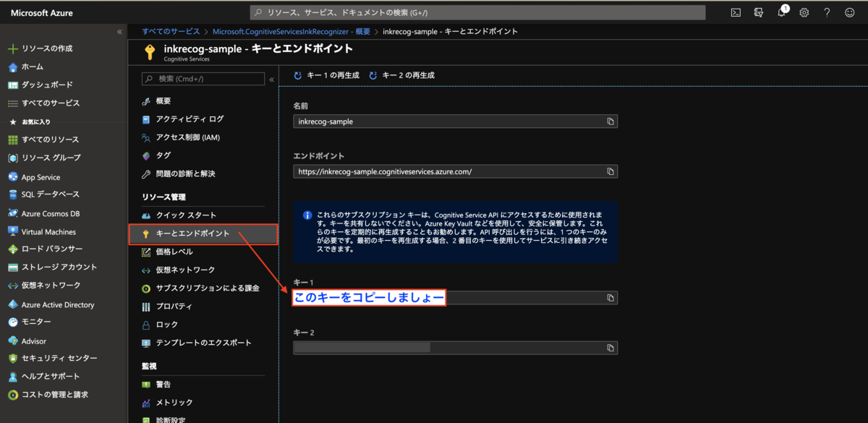Image resolution: width=868 pixels, height=423 pixels.
Task: Select キーとエンドポイント menu item
Action: 203,234
